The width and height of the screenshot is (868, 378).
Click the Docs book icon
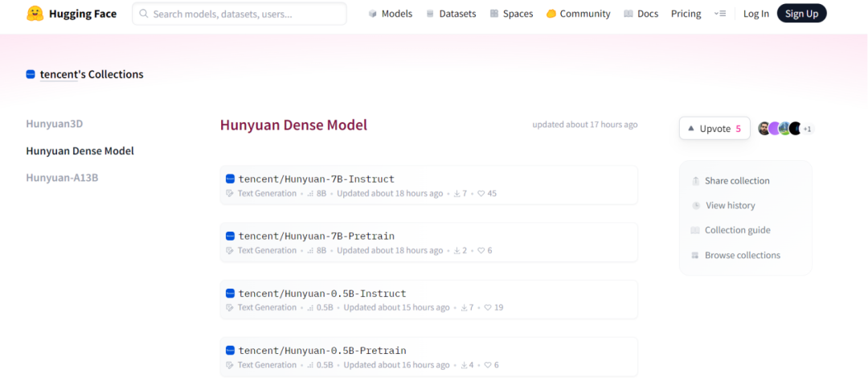pyautogui.click(x=628, y=14)
